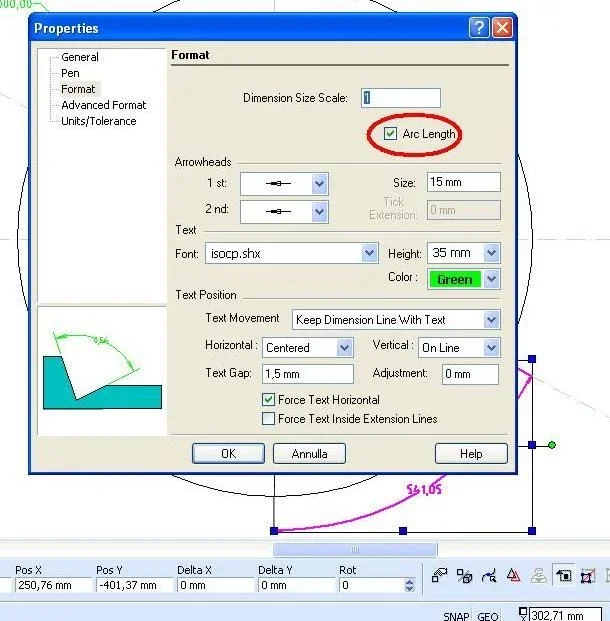Click the Rot value field
This screenshot has width=610, height=621.
coord(372,585)
